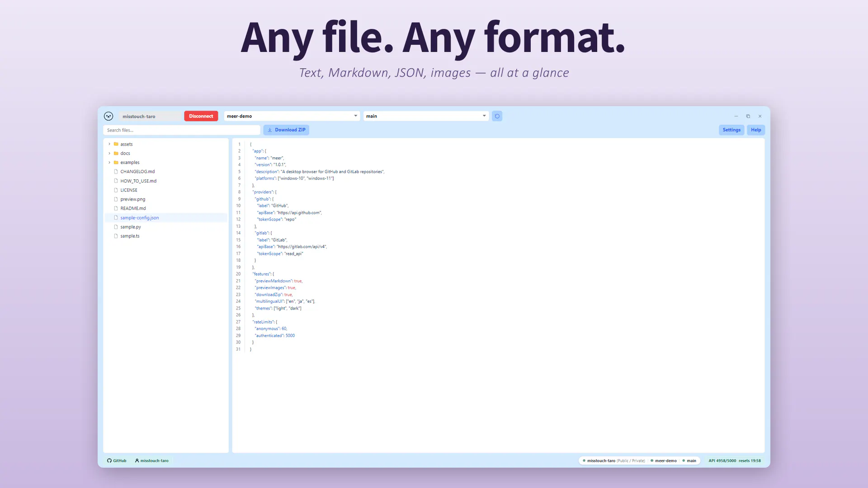The image size is (868, 488).
Task: Click the "version": "1.0.1" code line
Action: click(270, 165)
